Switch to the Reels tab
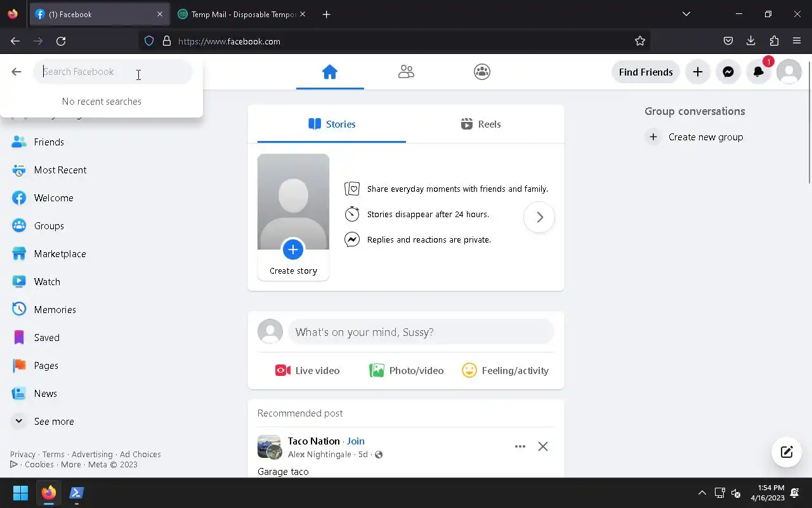Screen dimensions: 812x508 pyautogui.click(x=480, y=124)
